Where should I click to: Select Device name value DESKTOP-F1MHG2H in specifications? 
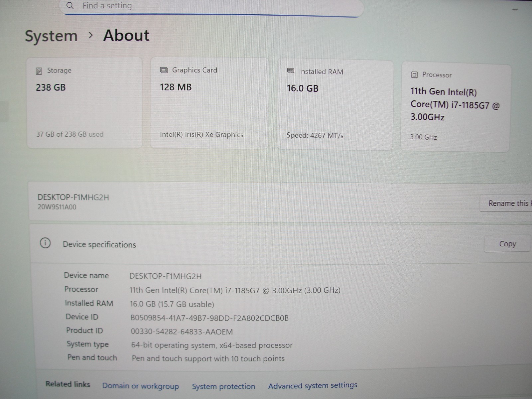pyautogui.click(x=165, y=276)
